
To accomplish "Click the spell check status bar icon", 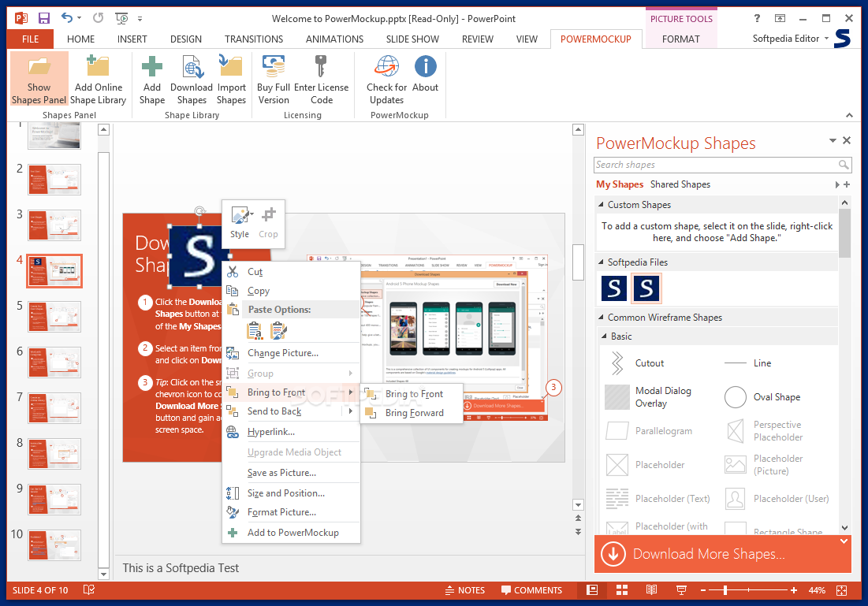I will coord(88,590).
